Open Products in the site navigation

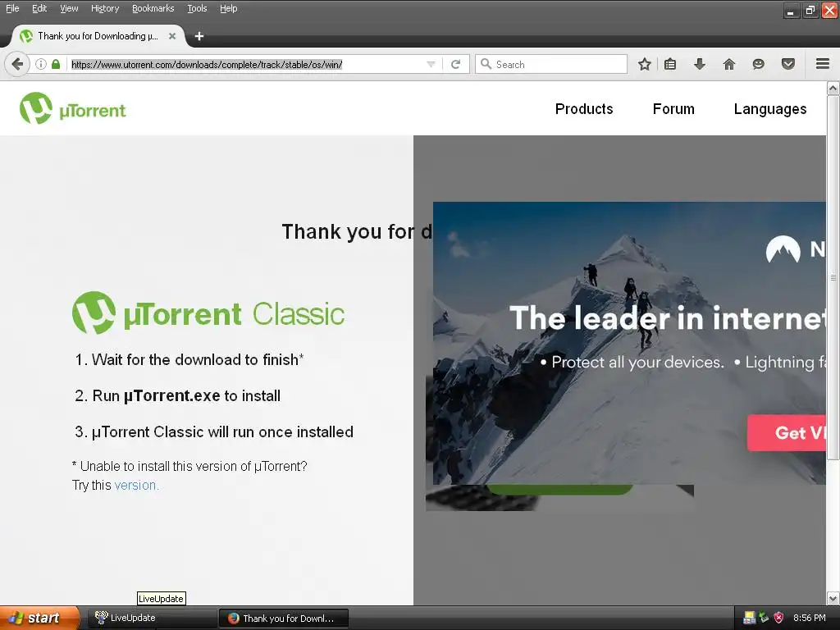pyautogui.click(x=584, y=109)
